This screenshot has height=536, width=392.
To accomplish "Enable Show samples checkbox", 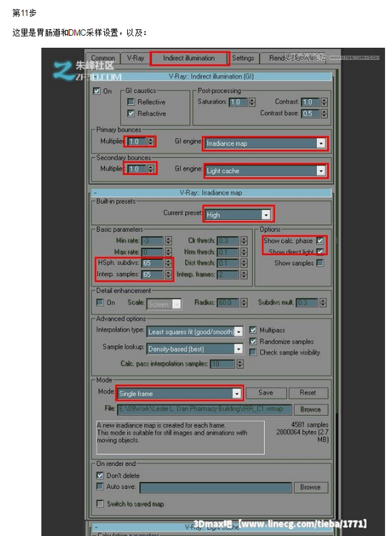I will tap(320, 263).
